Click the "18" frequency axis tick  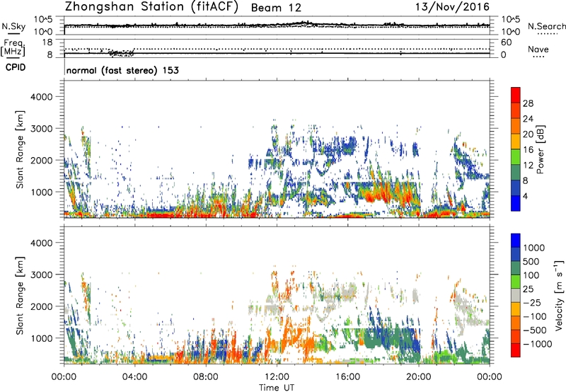pos(47,42)
